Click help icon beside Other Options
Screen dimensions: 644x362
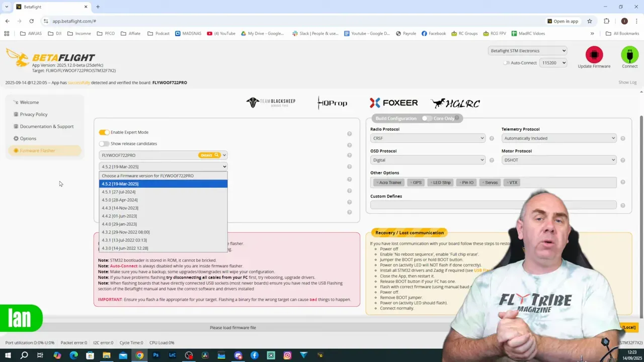(x=623, y=183)
